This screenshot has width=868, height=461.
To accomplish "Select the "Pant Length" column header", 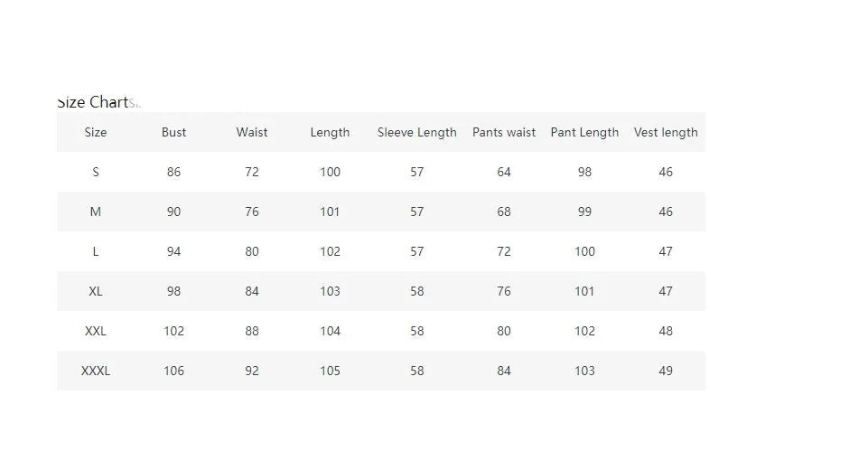I will (584, 132).
